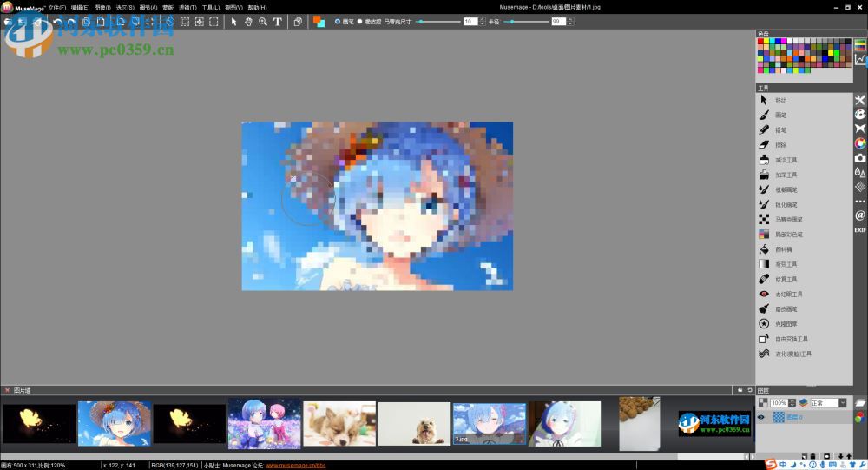This screenshot has width=868, height=470.
Task: Close the image wall panel with X
Action: (7, 390)
